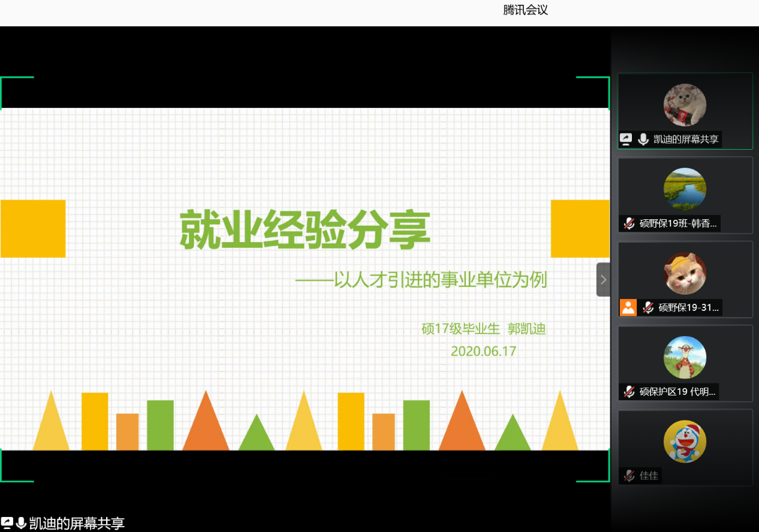Viewport: 759px width, 532px height.
Task: Click the muted mic icon for 硕野保19班-韩香
Action: click(x=628, y=223)
